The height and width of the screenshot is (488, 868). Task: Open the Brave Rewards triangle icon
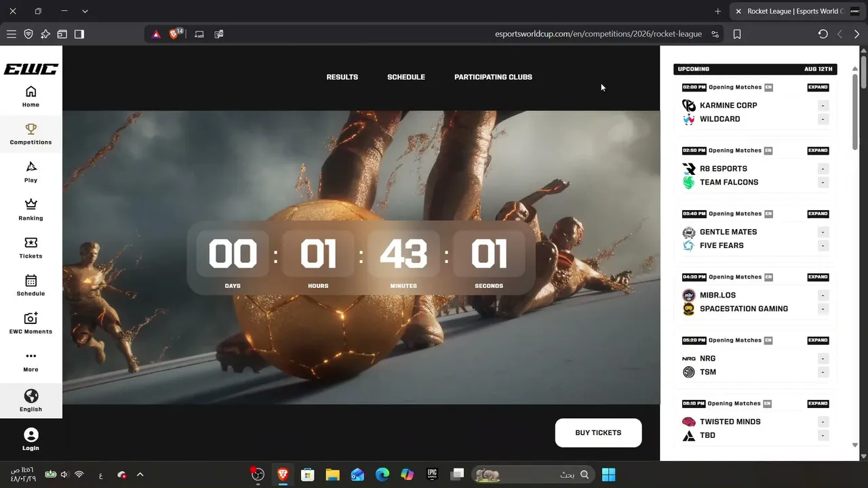click(x=156, y=34)
